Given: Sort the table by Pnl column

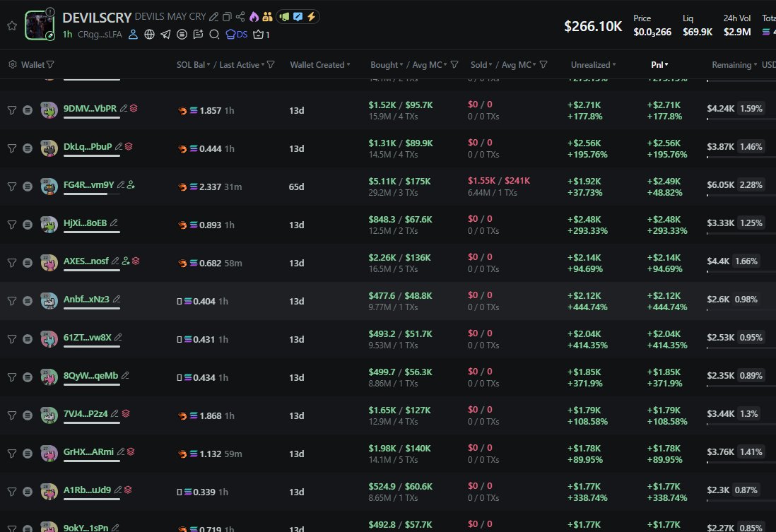Looking at the screenshot, I should (660, 65).
